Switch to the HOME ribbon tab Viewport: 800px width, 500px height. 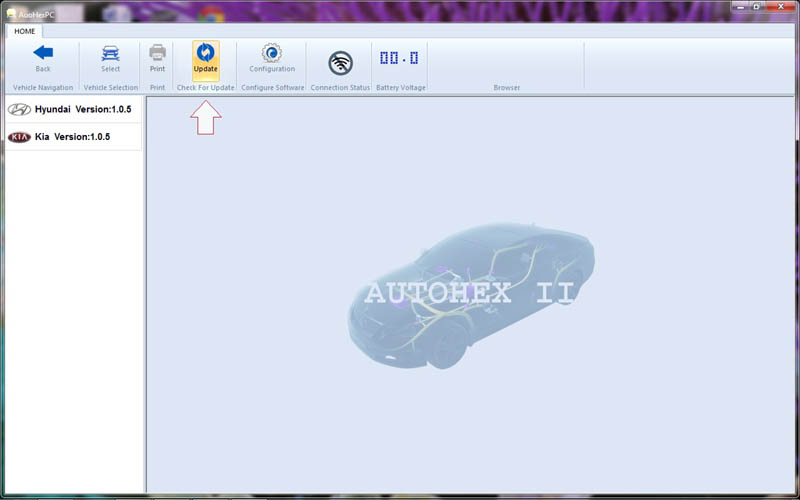24,31
